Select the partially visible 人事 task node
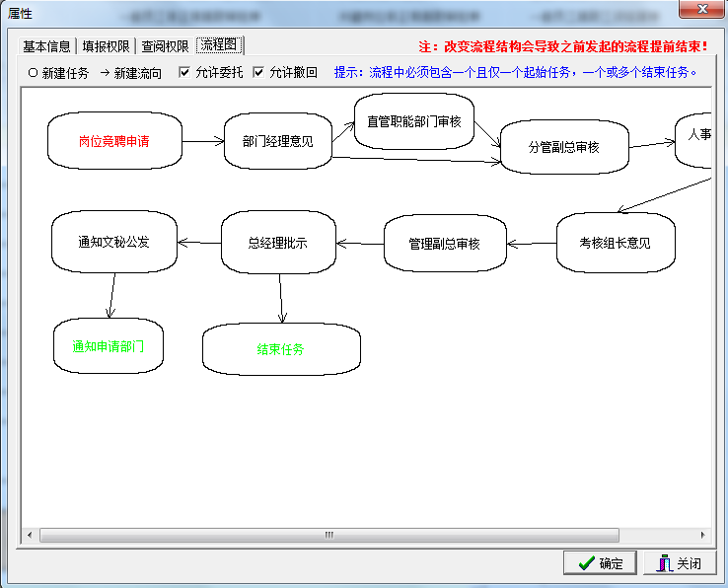 click(693, 140)
